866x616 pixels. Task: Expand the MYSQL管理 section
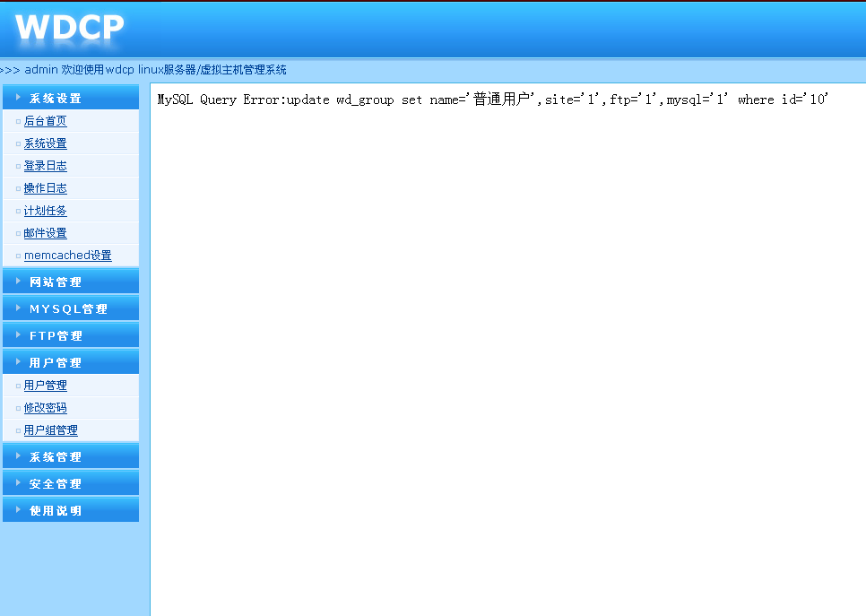71,308
